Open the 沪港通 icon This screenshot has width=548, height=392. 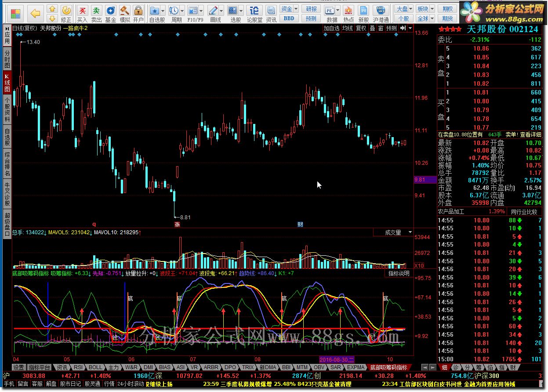pos(381,13)
